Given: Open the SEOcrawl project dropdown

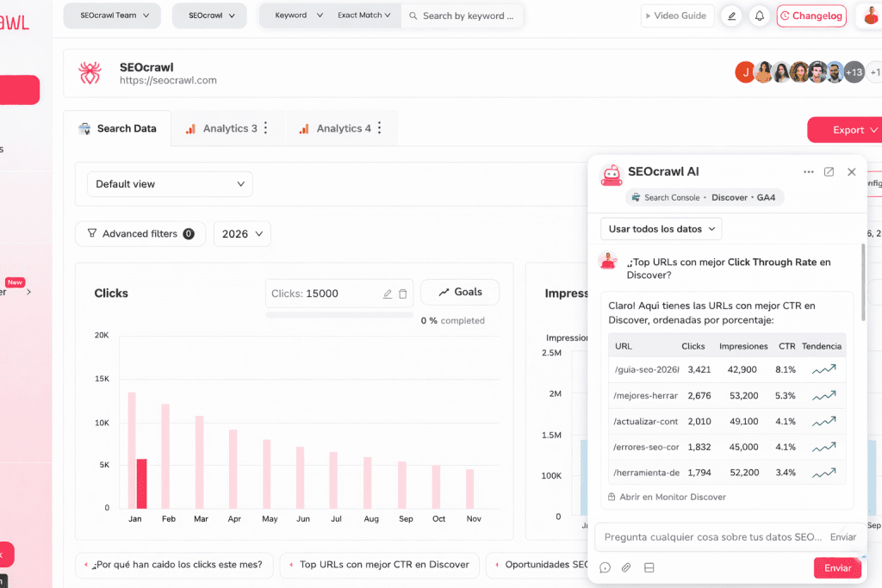Looking at the screenshot, I should tap(209, 15).
